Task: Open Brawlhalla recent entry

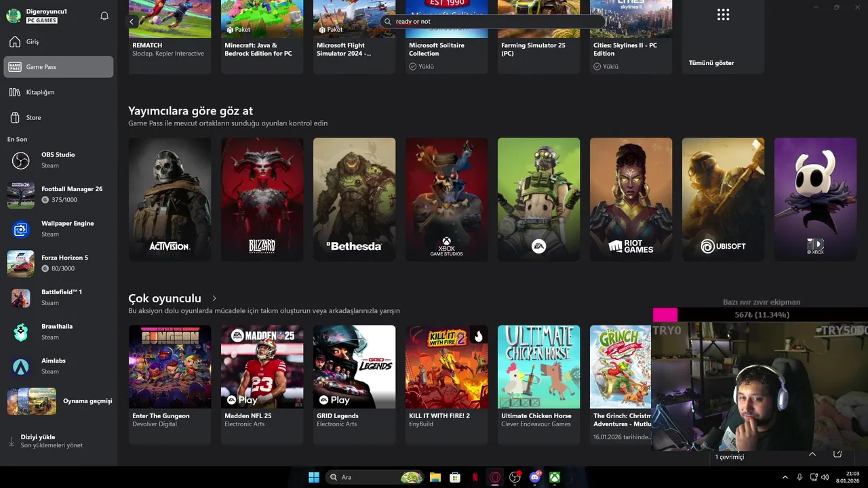Action: point(58,332)
